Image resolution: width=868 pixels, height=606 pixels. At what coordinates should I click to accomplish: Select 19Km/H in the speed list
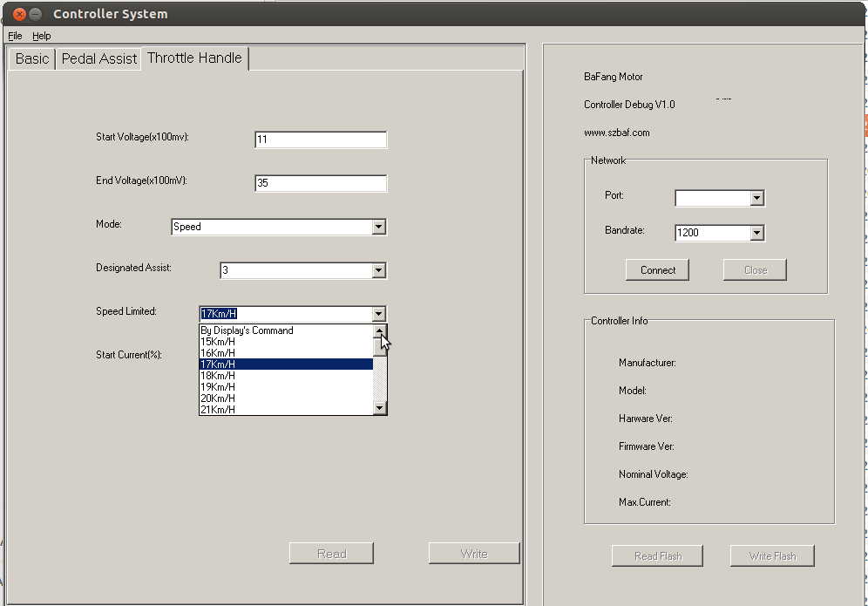click(286, 387)
